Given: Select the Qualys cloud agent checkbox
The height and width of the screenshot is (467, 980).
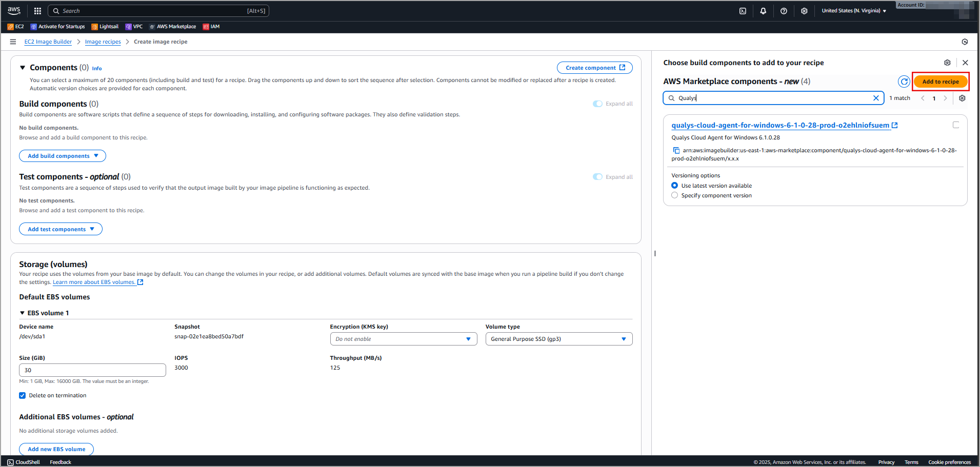Looking at the screenshot, I should pos(956,125).
